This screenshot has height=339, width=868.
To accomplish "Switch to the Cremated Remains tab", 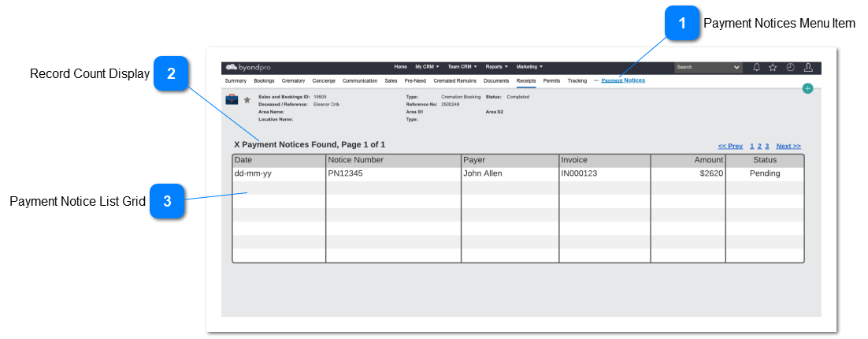I will click(454, 80).
